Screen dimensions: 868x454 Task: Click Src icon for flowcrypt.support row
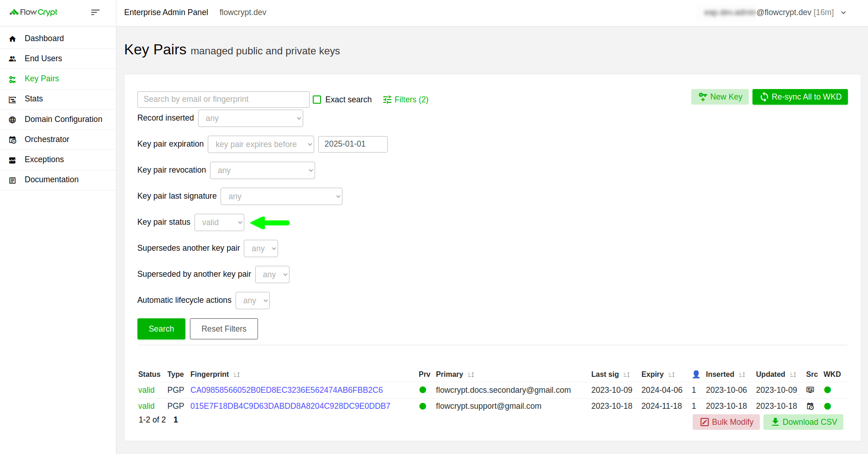pos(810,406)
